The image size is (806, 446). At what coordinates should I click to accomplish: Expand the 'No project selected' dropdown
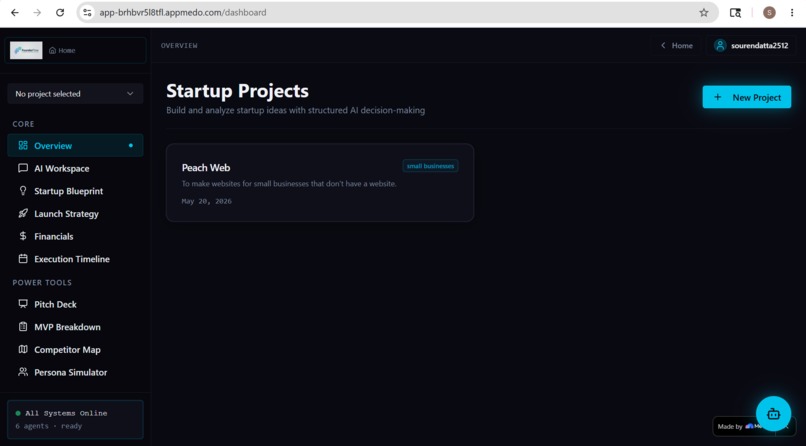[75, 94]
